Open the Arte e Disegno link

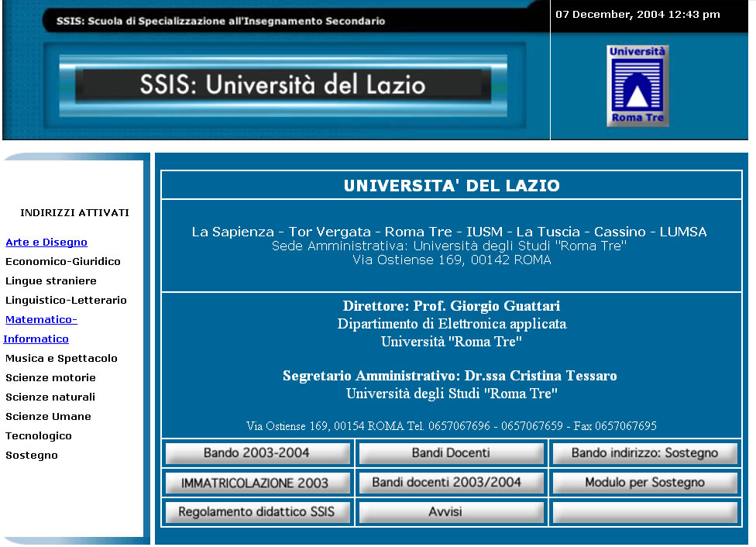click(x=46, y=243)
